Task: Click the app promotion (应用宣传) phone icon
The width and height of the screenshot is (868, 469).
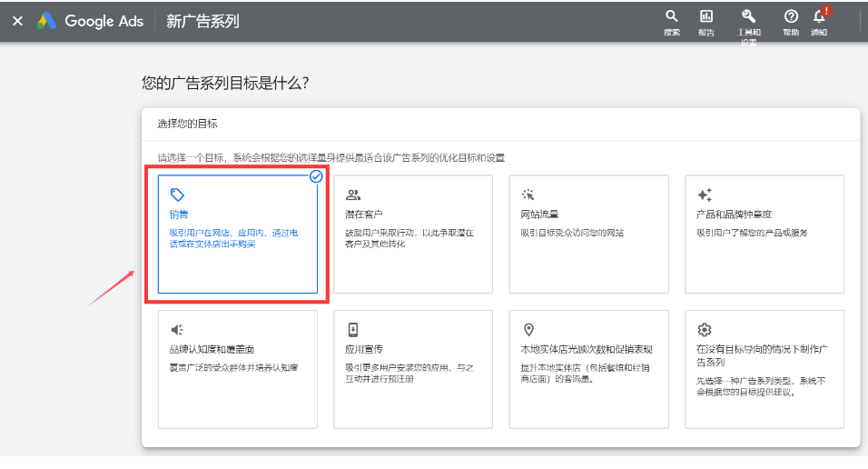Action: (x=353, y=330)
